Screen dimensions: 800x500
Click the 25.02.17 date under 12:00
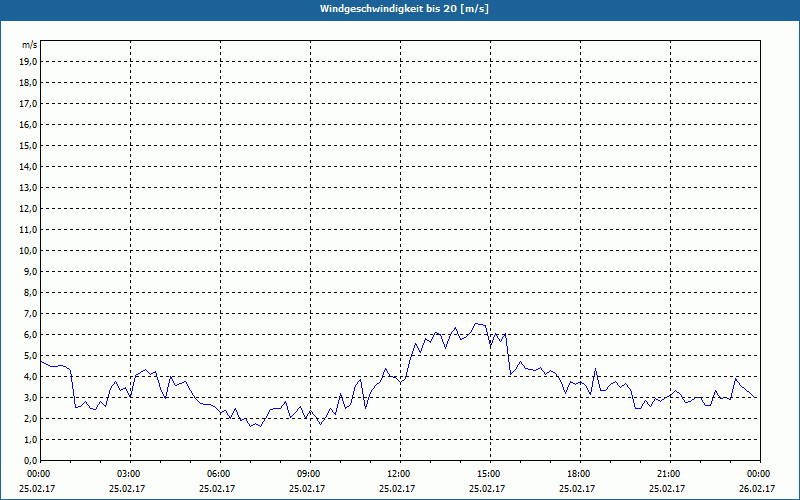click(397, 488)
